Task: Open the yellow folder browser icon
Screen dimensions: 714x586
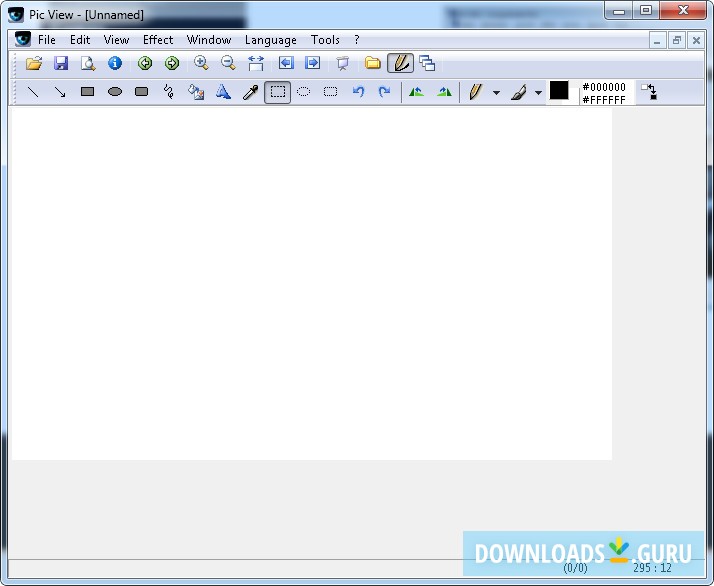Action: click(x=372, y=63)
